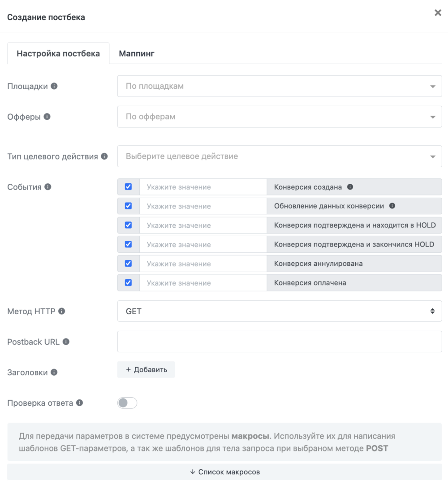Focus the Postback URL input field
Viewport: 448px width, 481px height.
pos(280,342)
